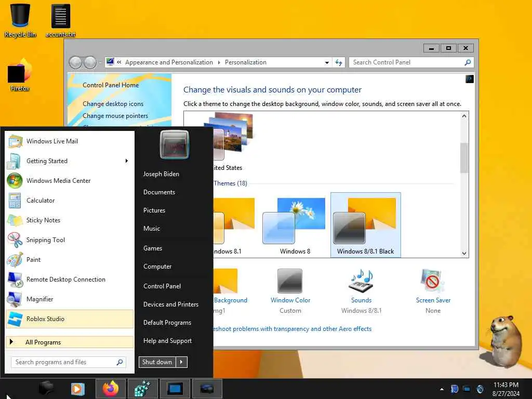
Task: Open Devices and Printers
Action: (171, 304)
